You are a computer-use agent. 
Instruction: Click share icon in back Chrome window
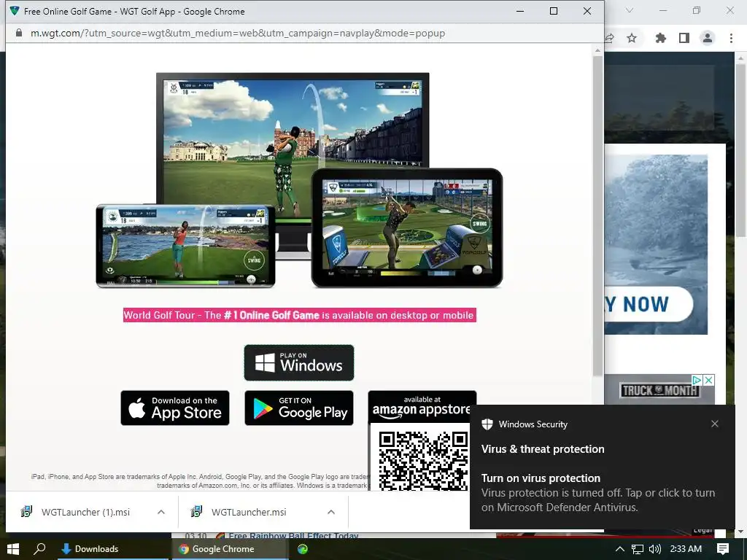(x=609, y=38)
